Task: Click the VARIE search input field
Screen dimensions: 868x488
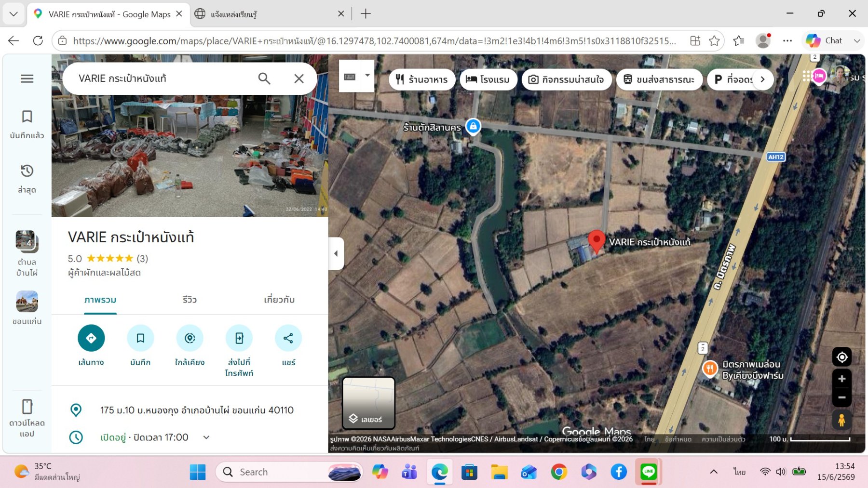Action: click(164, 79)
